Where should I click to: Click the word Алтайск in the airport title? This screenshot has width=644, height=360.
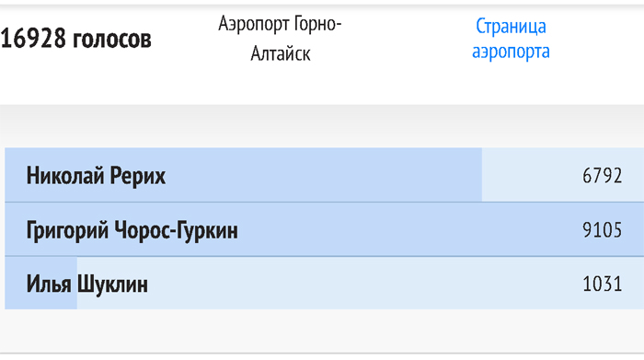(281, 53)
